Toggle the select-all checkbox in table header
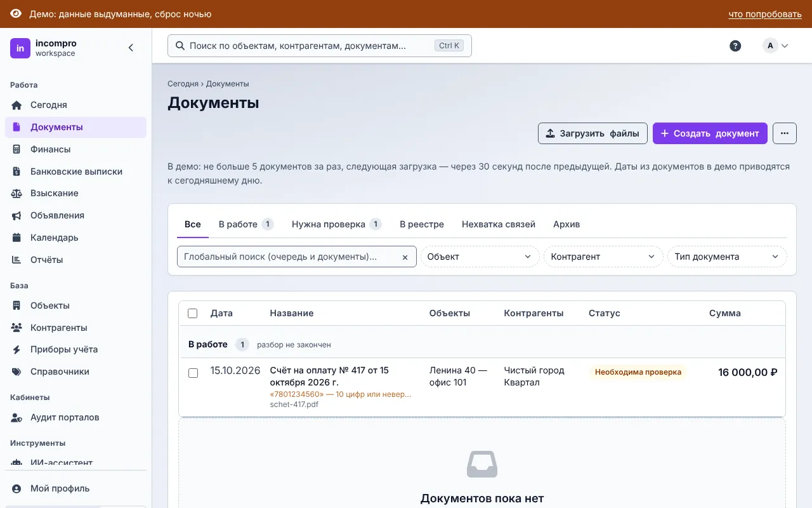The width and height of the screenshot is (812, 508). click(x=193, y=313)
